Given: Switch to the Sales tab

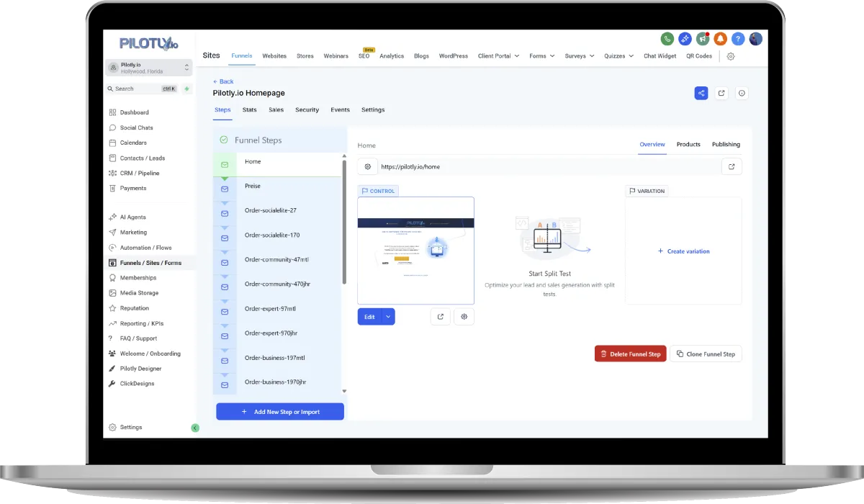Looking at the screenshot, I should pos(276,110).
